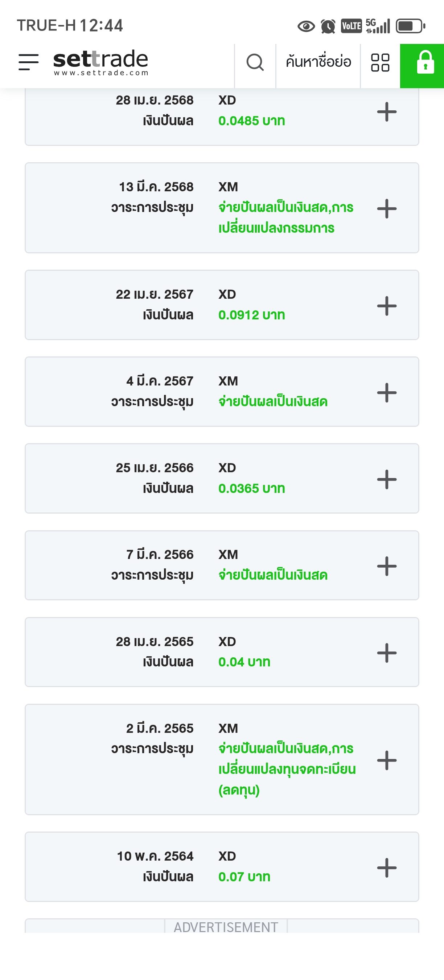
Task: Expand the 7 มี.ค. 2566 XM row
Action: pos(387,566)
